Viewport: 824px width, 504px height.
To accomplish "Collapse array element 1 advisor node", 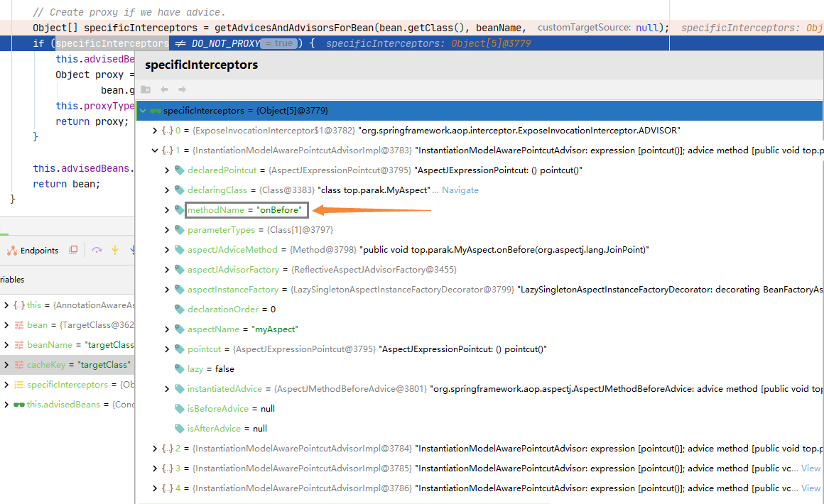I will coord(155,150).
